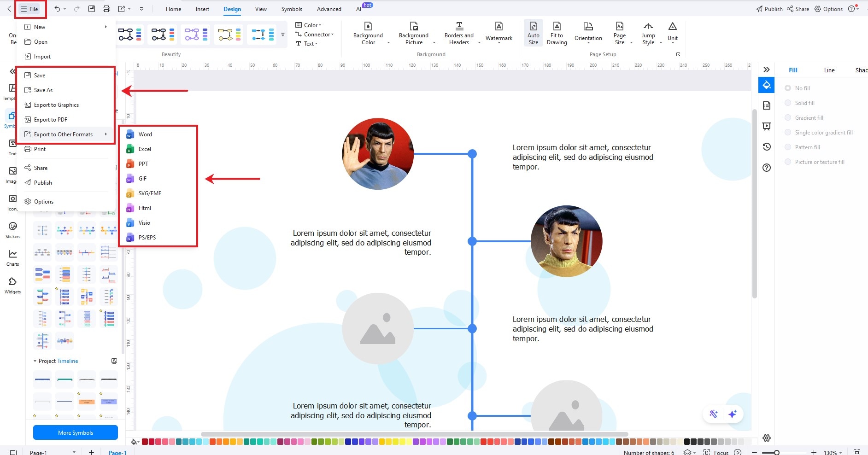Open the Widgets sidebar panel
Viewport: 868px width, 455px height.
(x=13, y=285)
